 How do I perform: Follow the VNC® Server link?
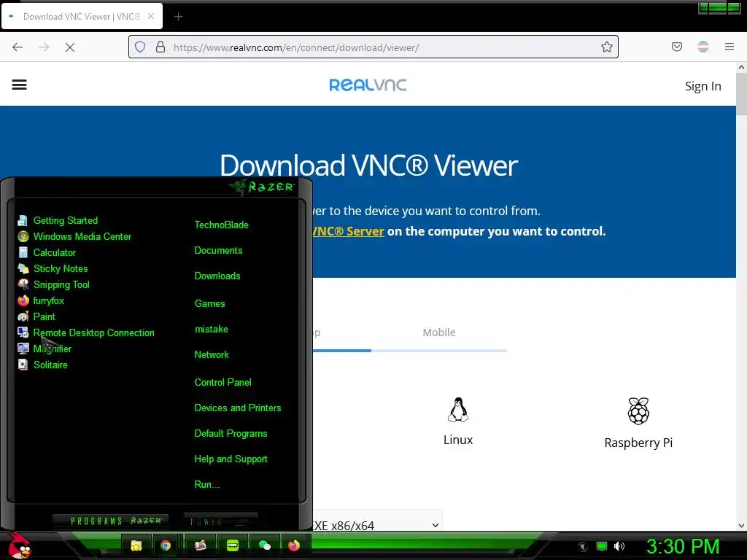348,231
